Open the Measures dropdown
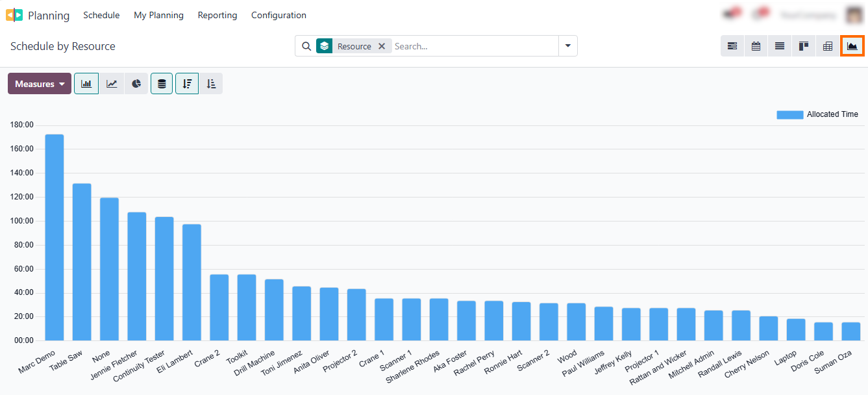The width and height of the screenshot is (868, 395). pos(40,84)
